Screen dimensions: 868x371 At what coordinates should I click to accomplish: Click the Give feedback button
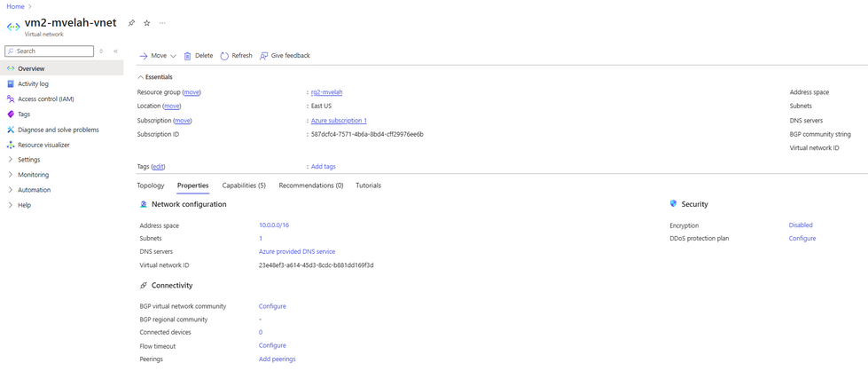tap(285, 55)
